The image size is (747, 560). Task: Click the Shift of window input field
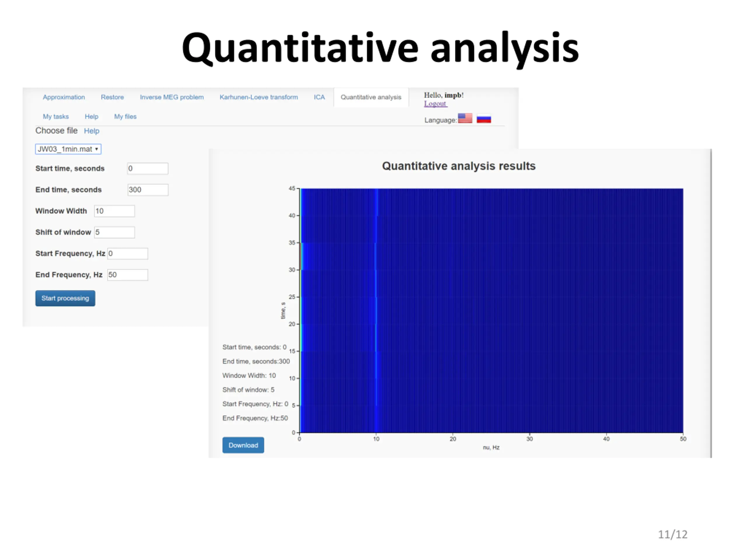114,232
